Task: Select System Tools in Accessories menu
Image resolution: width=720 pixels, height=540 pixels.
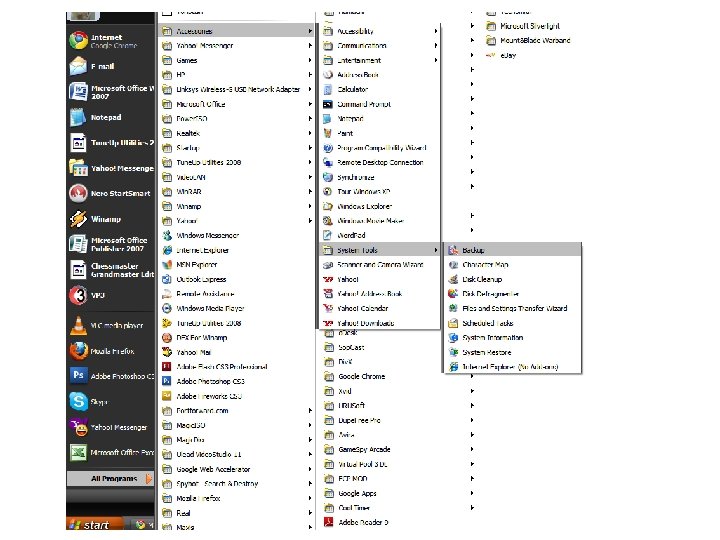Action: click(380, 250)
